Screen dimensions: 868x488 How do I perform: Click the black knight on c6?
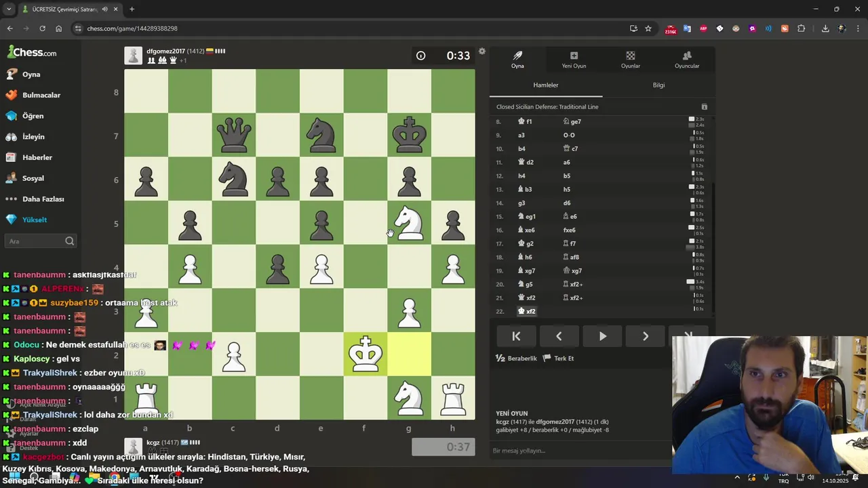tap(234, 178)
